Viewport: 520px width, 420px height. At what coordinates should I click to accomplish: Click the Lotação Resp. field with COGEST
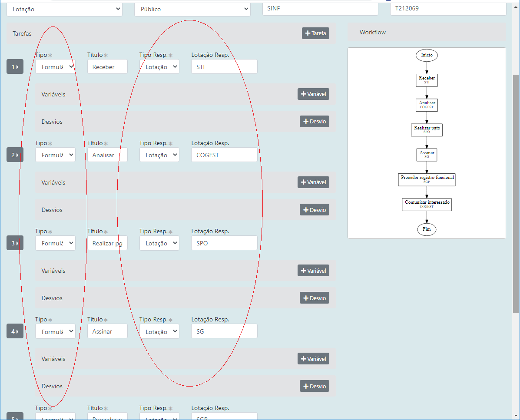(x=224, y=155)
